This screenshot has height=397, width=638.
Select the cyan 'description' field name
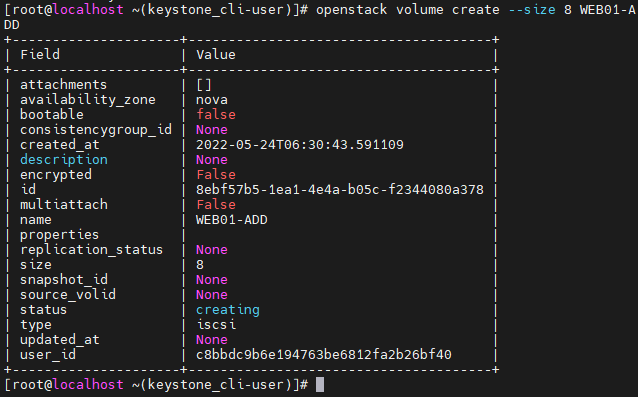pyautogui.click(x=64, y=160)
